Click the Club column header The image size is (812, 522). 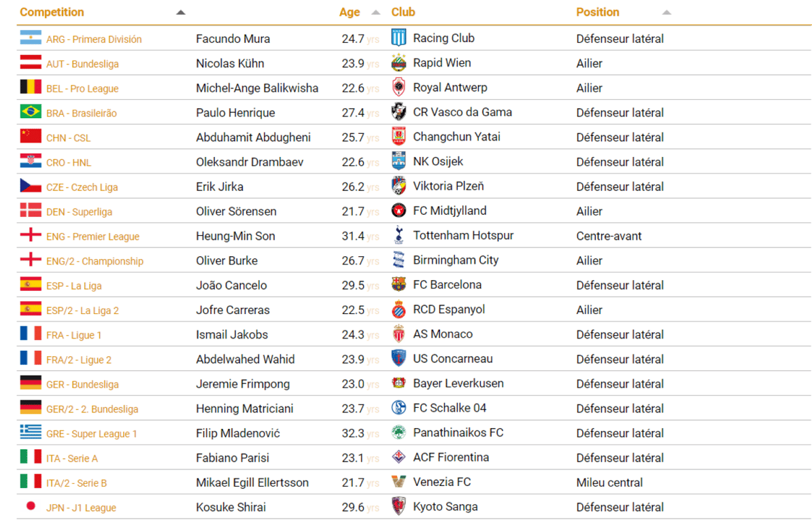tap(403, 12)
